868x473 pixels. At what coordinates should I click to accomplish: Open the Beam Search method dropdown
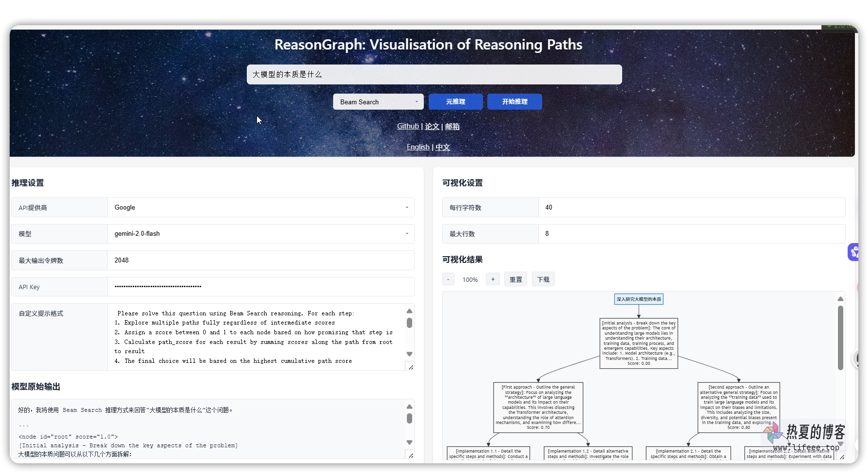tap(378, 102)
